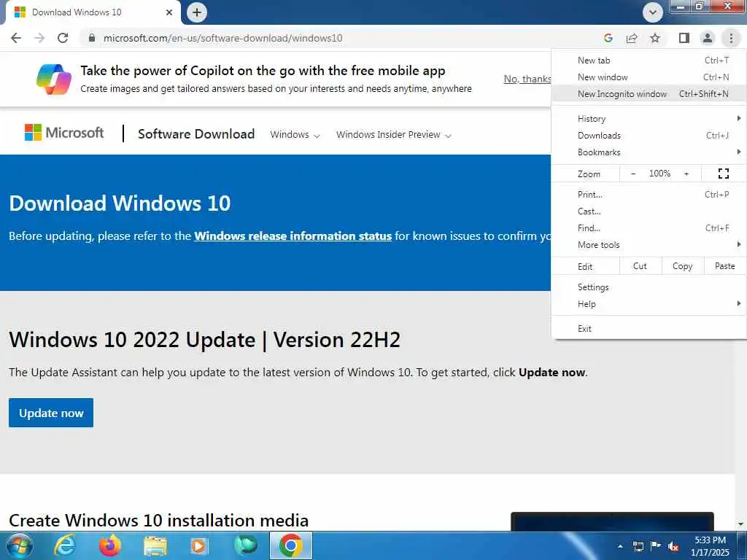
Task: Click the Software Download heading link
Action: point(196,134)
